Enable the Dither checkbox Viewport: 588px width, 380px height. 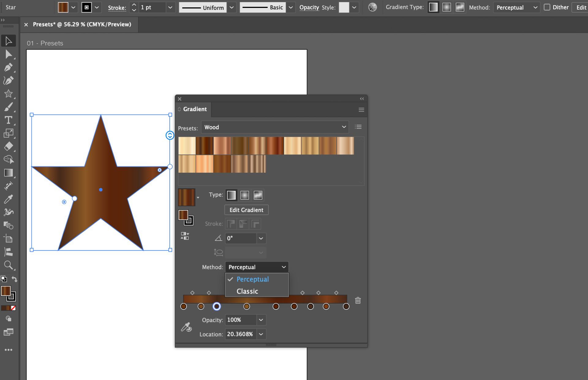(x=547, y=7)
